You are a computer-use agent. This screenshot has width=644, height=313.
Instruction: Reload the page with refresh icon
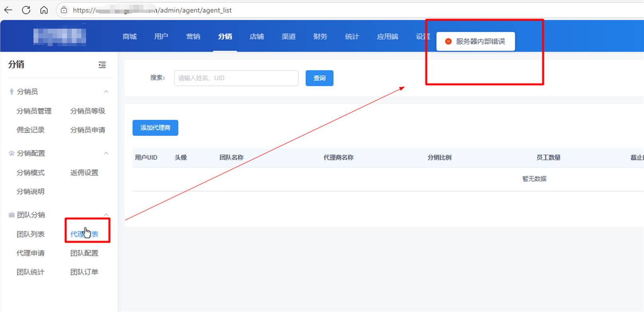coord(26,10)
